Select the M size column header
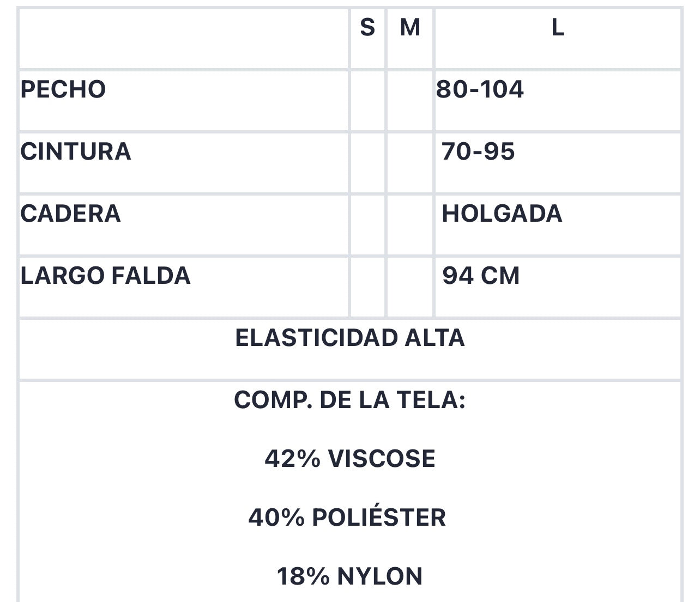Screen dimensions: 700x602 pos(410,27)
